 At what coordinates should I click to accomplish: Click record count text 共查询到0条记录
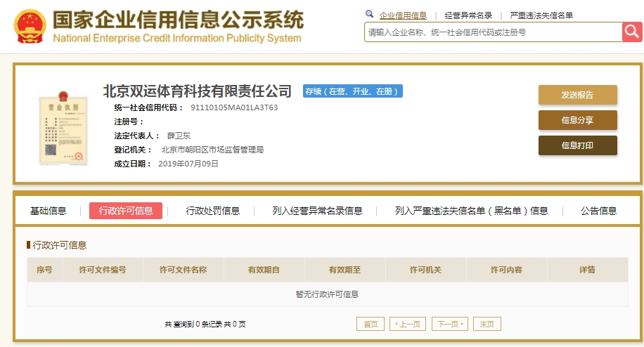tap(193, 324)
